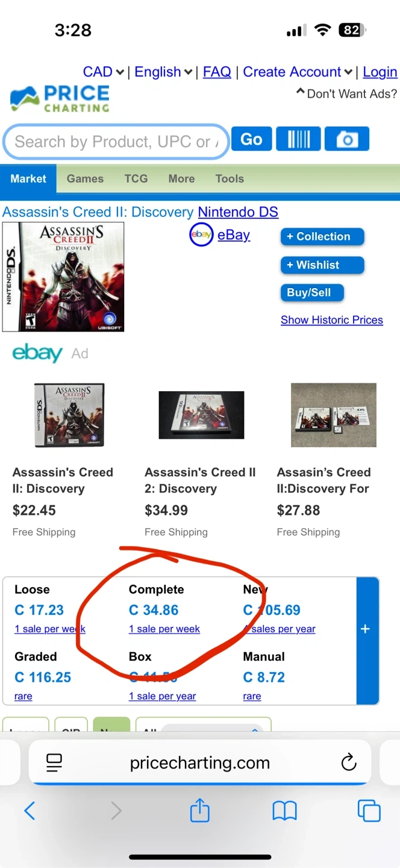This screenshot has height=868, width=400.
Task: Tap the page reload icon
Action: coord(349,763)
